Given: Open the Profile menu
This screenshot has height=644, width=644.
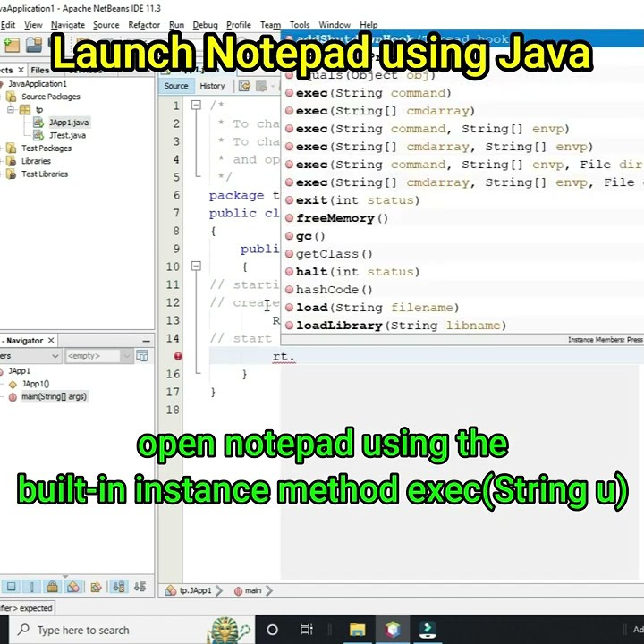Looking at the screenshot, I should (x=239, y=25).
